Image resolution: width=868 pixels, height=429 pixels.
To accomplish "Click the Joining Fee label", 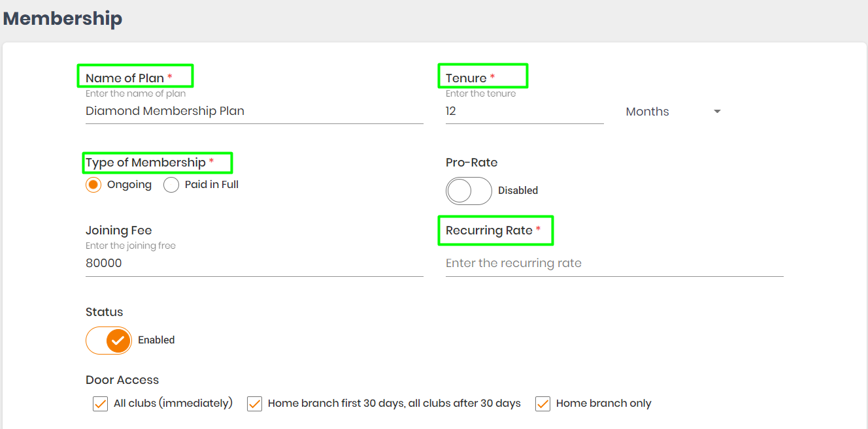I will click(x=119, y=230).
